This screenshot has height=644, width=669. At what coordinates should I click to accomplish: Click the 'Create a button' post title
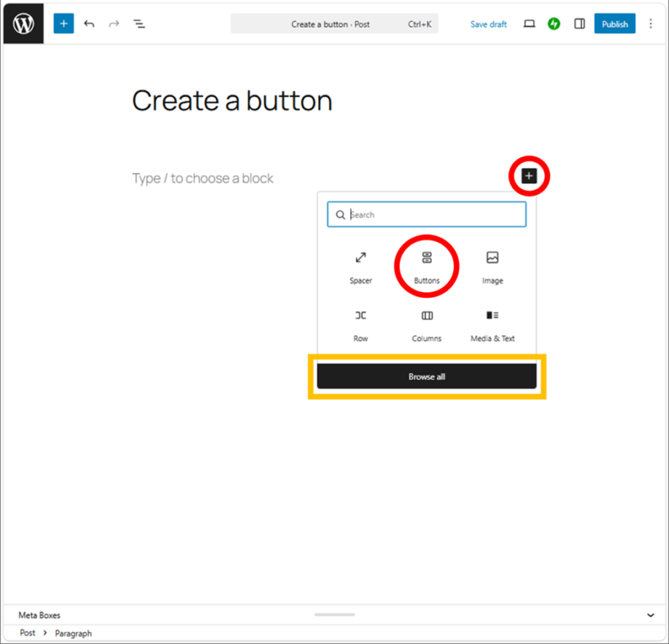232,100
